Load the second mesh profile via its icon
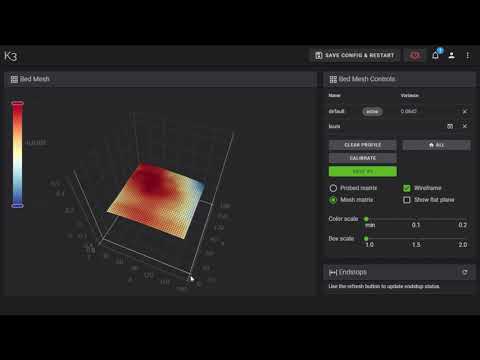 click(450, 126)
